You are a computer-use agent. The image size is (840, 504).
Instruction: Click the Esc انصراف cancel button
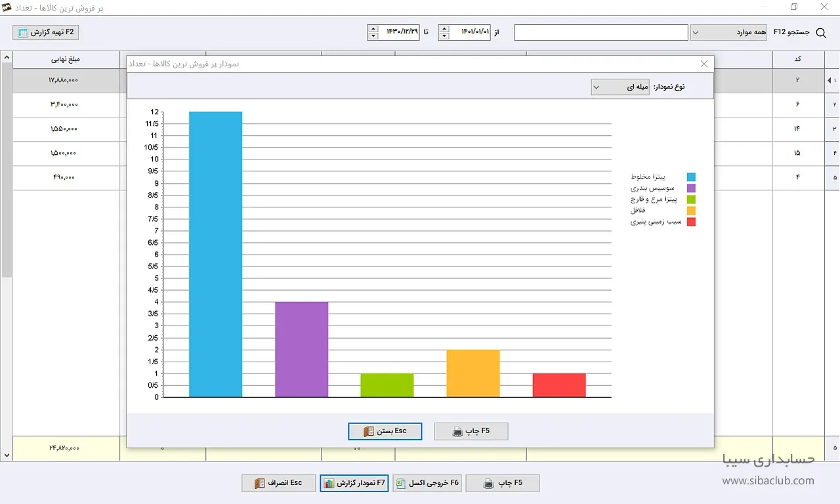pos(279,484)
